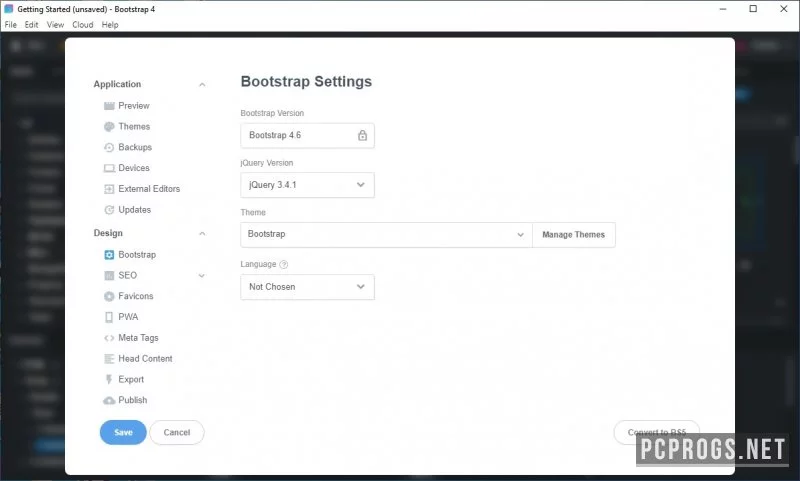This screenshot has height=481, width=800.
Task: Collapse the Application section chevron
Action: (x=202, y=85)
